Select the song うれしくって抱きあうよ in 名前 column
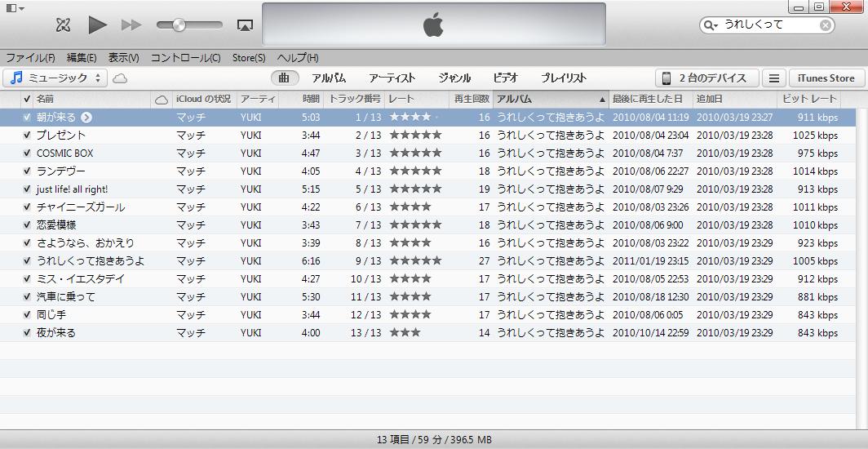This screenshot has width=868, height=449. (x=91, y=261)
